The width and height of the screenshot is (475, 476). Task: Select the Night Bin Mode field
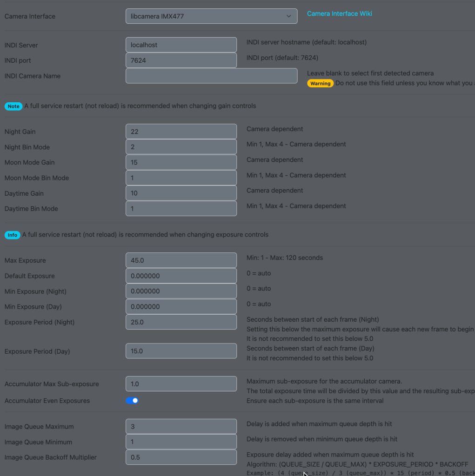tap(181, 147)
